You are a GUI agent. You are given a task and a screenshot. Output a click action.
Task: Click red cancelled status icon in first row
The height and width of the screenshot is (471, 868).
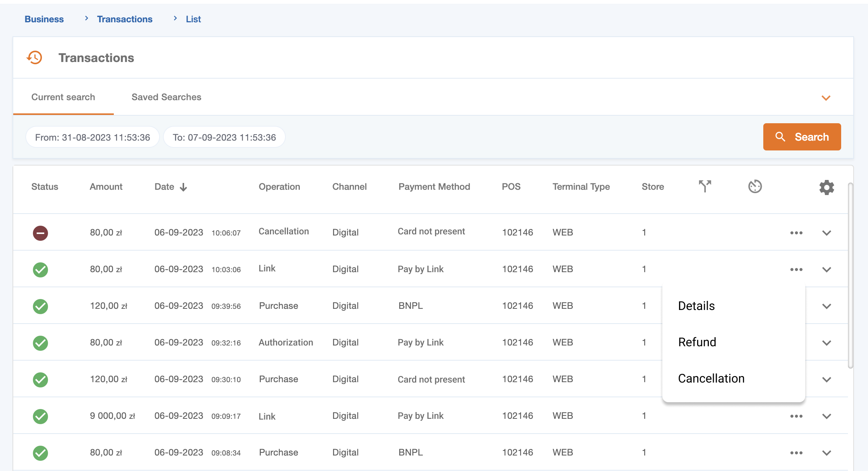(40, 233)
